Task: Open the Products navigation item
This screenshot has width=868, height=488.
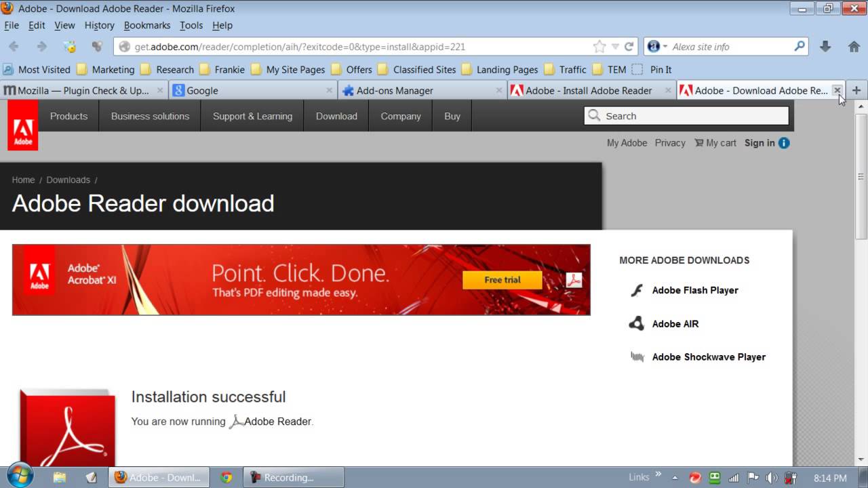Action: tap(68, 116)
